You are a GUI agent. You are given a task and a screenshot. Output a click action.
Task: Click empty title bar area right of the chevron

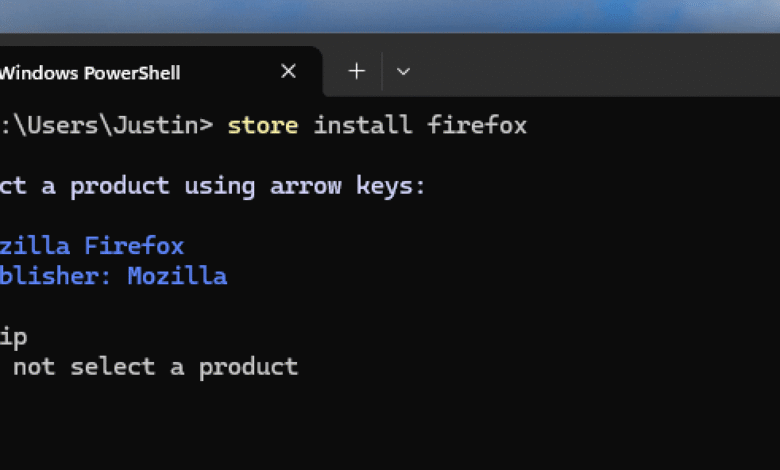pos(600,72)
